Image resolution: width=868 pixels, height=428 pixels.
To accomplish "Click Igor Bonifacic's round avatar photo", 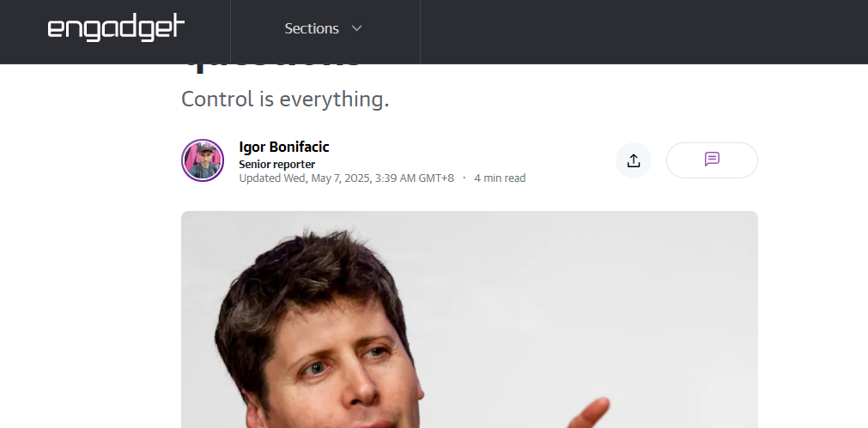I will click(203, 160).
